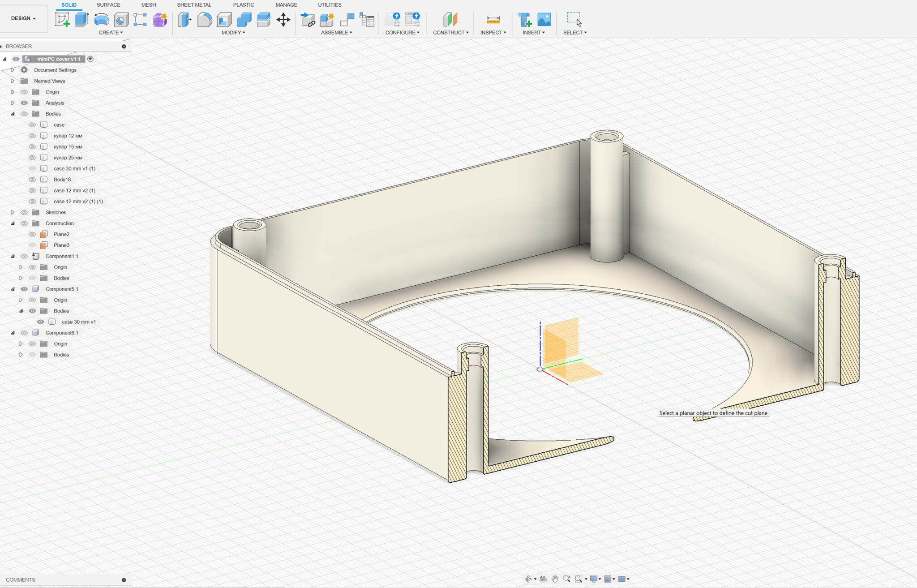Click Insert Canvas image icon
The width and height of the screenshot is (917, 588).
tap(544, 20)
